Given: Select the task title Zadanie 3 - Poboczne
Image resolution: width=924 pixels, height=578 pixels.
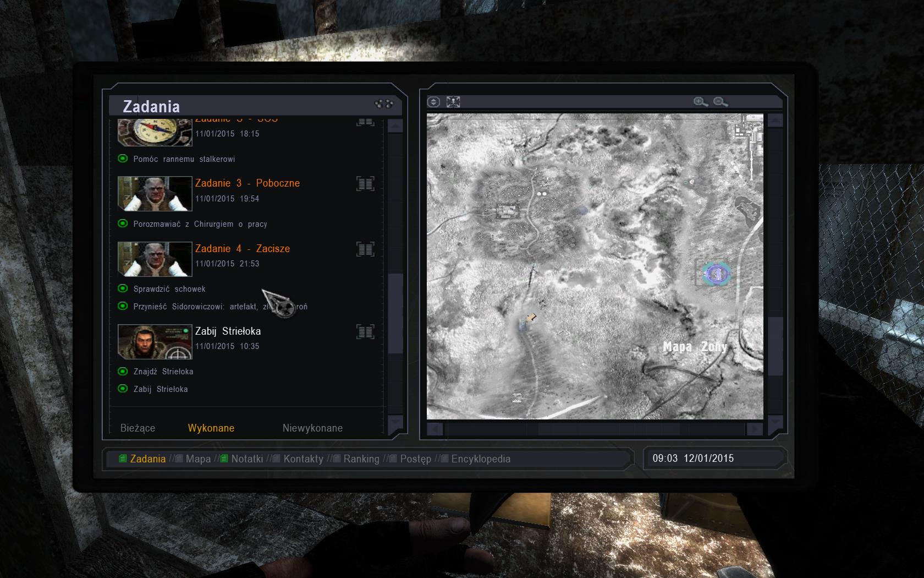Looking at the screenshot, I should pos(248,183).
